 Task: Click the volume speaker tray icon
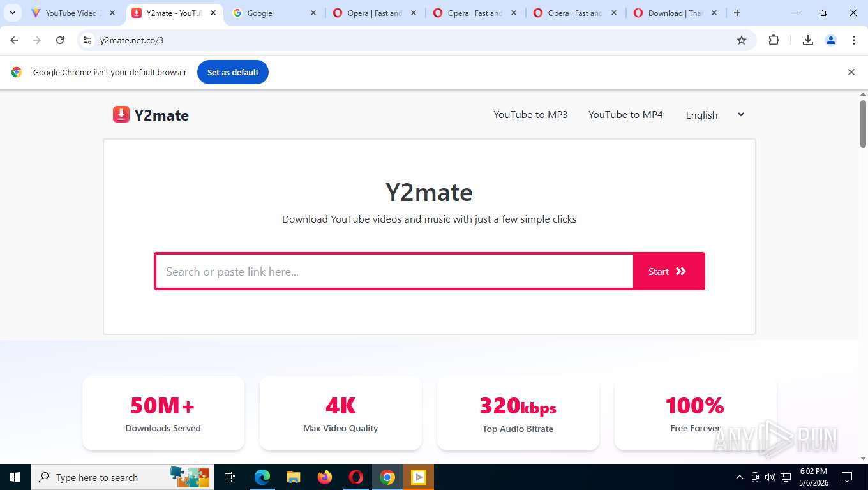coord(770,477)
